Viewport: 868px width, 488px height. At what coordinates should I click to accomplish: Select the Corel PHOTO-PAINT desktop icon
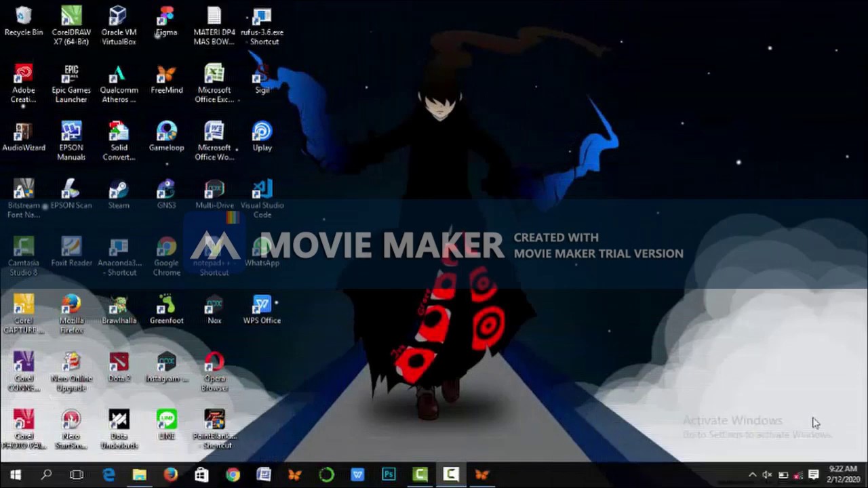(x=23, y=429)
